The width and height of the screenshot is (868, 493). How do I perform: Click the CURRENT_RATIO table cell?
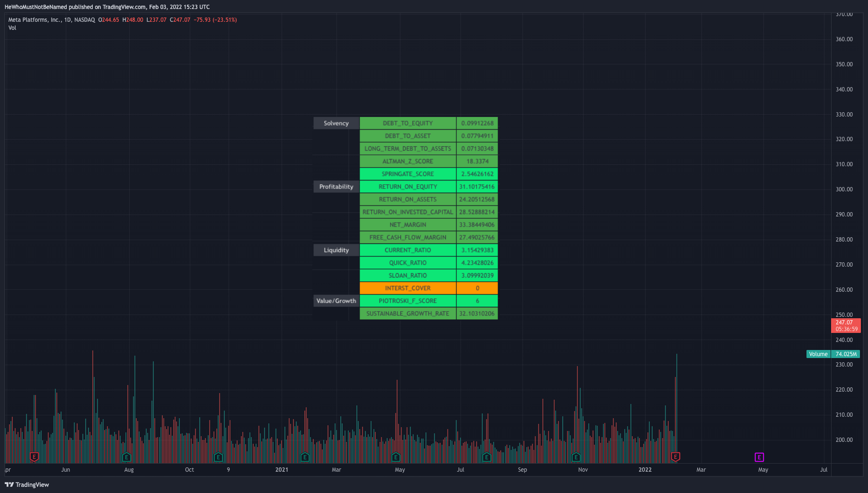pyautogui.click(x=408, y=250)
